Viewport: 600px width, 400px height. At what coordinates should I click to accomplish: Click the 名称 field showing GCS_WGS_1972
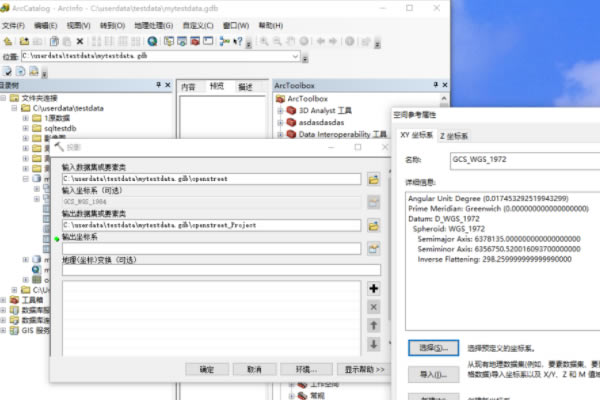pos(525,160)
